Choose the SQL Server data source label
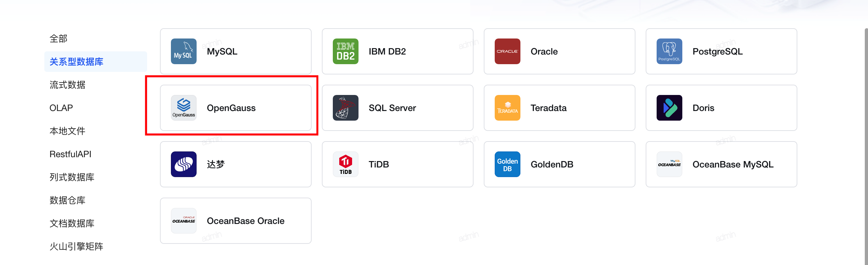Screen dimensions: 868x265 (x=392, y=108)
